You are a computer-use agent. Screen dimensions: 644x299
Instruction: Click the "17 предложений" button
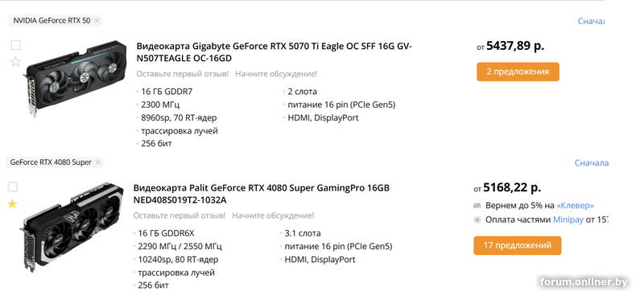(517, 246)
